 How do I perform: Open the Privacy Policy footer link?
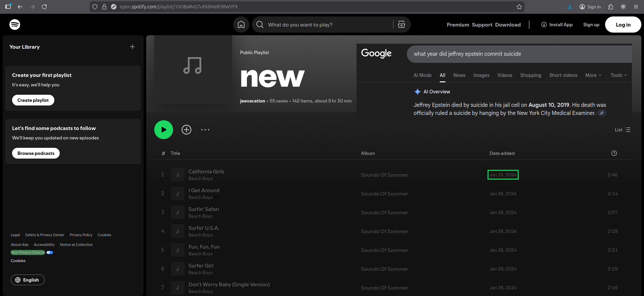click(x=81, y=235)
